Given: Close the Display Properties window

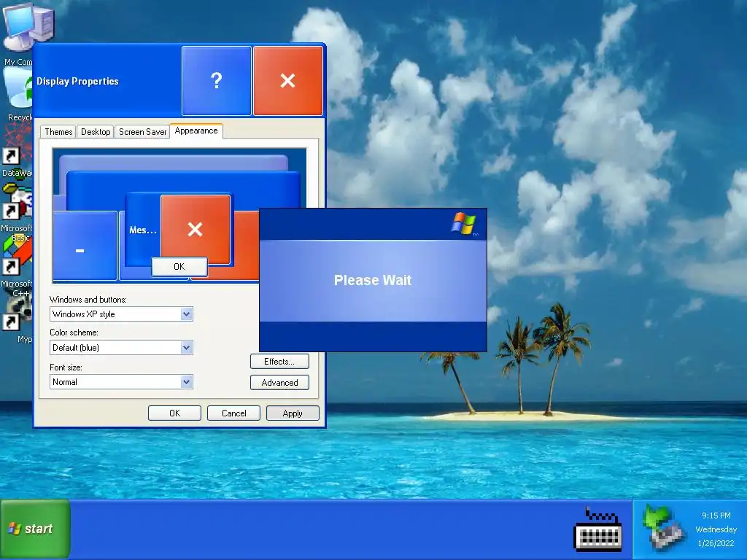Looking at the screenshot, I should pyautogui.click(x=287, y=80).
